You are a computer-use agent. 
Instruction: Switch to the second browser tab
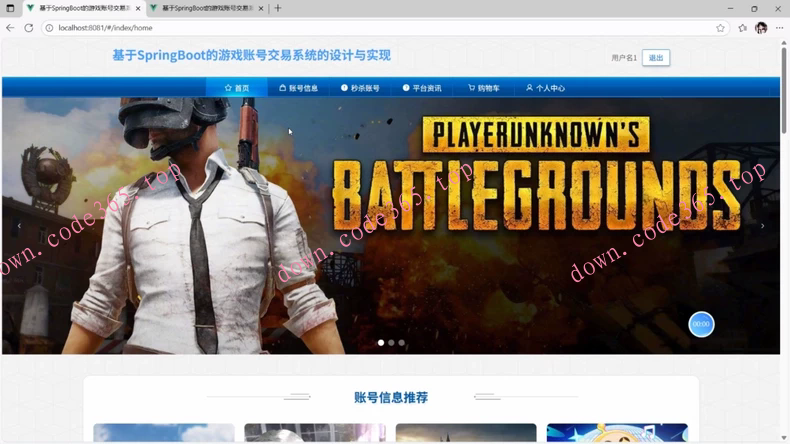click(208, 9)
